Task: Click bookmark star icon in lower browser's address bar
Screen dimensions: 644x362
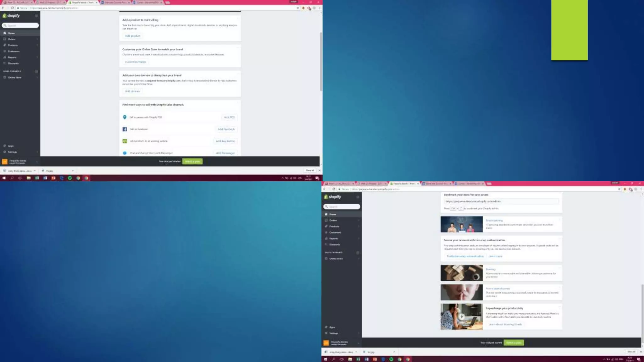Action: coord(619,189)
